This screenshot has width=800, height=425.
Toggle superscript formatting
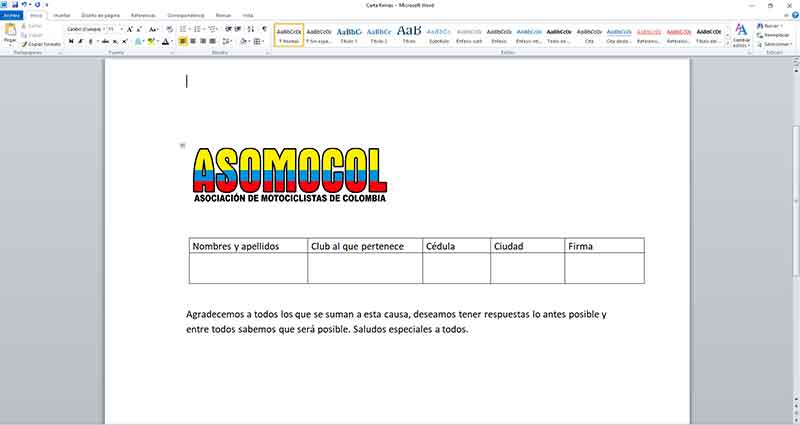click(x=124, y=41)
